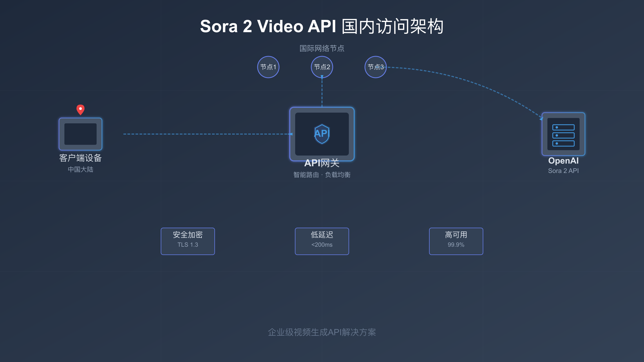
Task: Select the 节点3 circle node
Action: (x=375, y=67)
